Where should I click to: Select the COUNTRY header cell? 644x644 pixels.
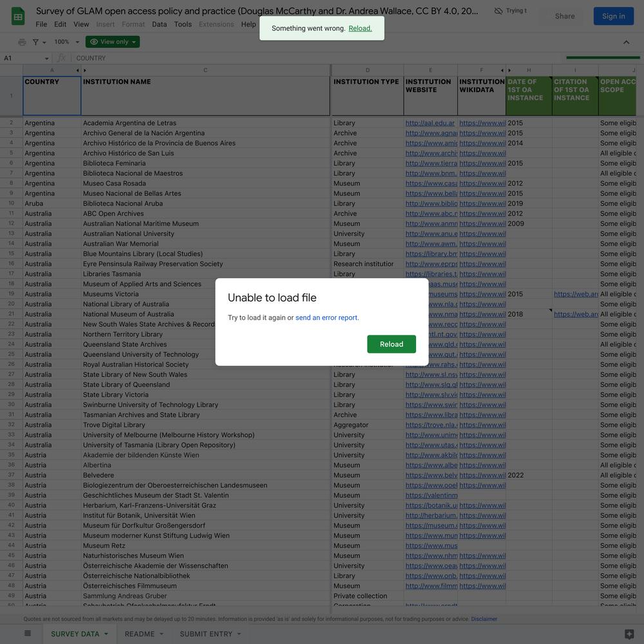click(x=52, y=96)
